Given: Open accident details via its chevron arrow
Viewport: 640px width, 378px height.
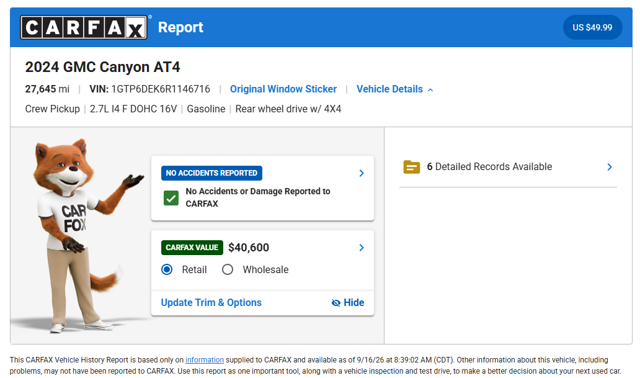Looking at the screenshot, I should click(x=361, y=173).
